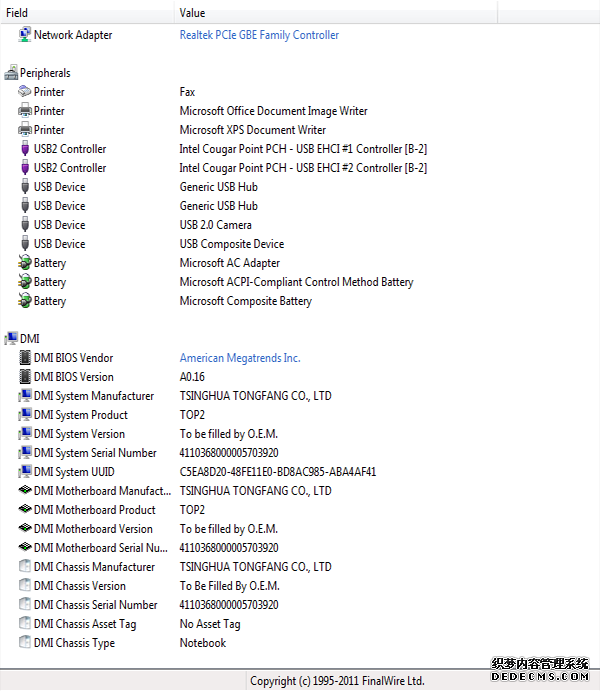Screen dimensions: 600x691
Task: Select the DMI Chassis Serial Number value
Action: pyautogui.click(x=229, y=605)
